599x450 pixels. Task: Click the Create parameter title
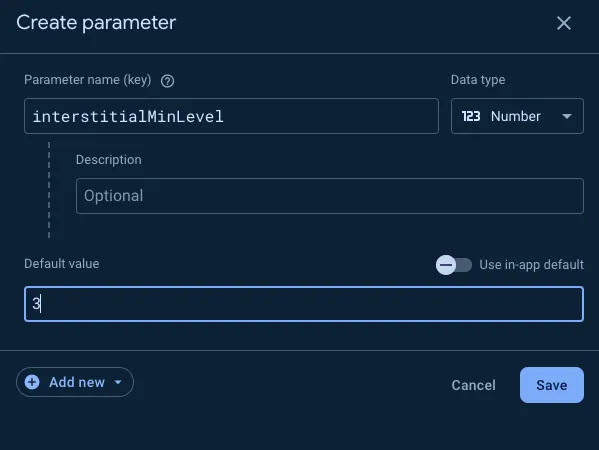pyautogui.click(x=96, y=23)
